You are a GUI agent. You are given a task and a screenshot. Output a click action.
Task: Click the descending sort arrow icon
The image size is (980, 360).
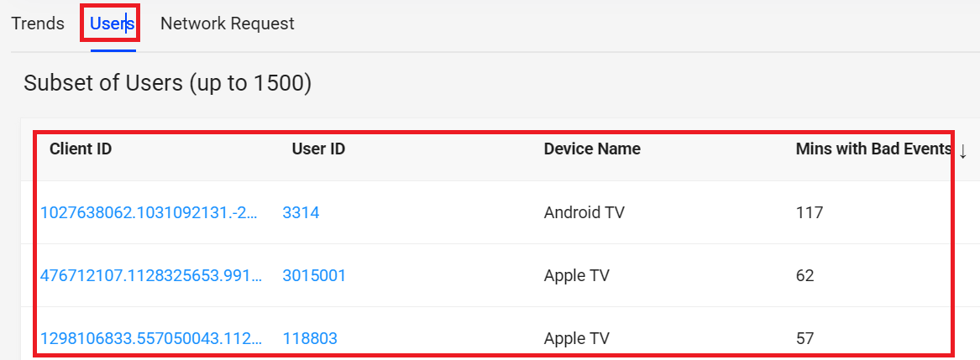tap(963, 150)
